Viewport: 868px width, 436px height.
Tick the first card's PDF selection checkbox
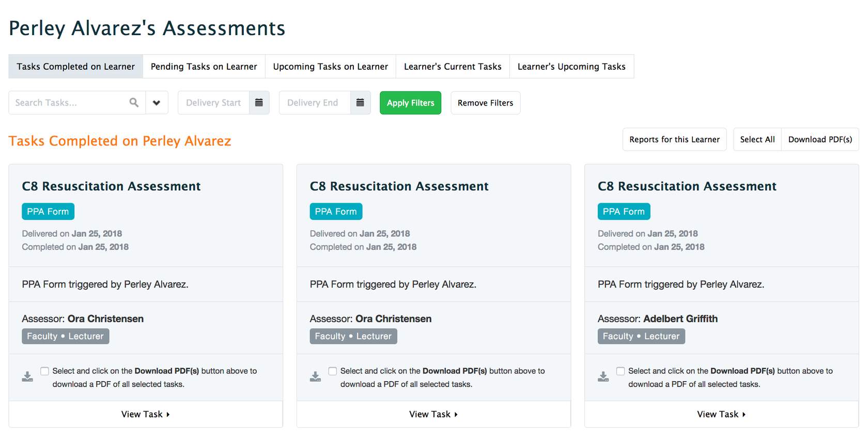point(45,371)
